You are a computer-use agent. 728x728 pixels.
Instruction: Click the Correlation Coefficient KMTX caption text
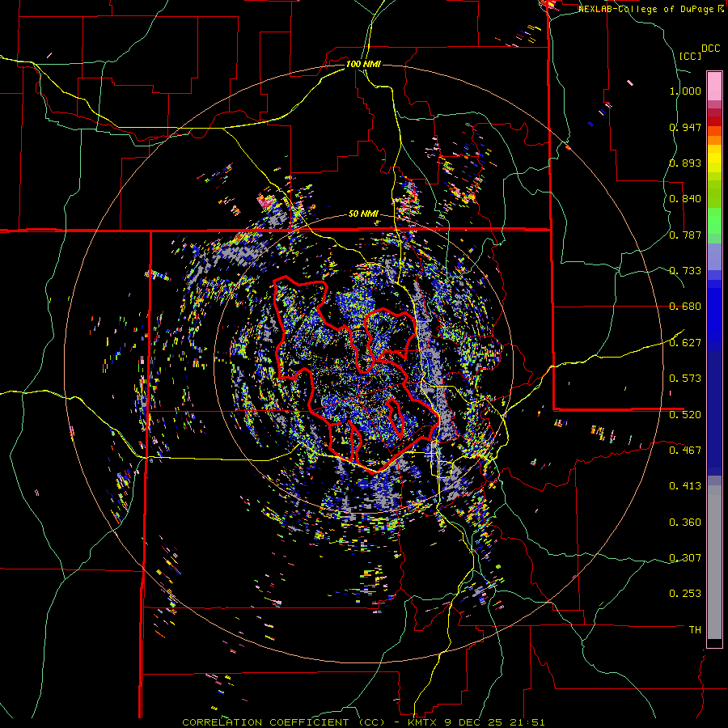click(x=363, y=722)
